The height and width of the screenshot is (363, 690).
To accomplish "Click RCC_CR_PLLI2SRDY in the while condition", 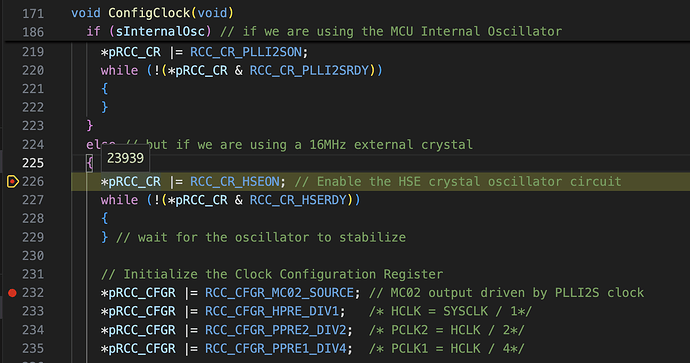I will point(309,70).
